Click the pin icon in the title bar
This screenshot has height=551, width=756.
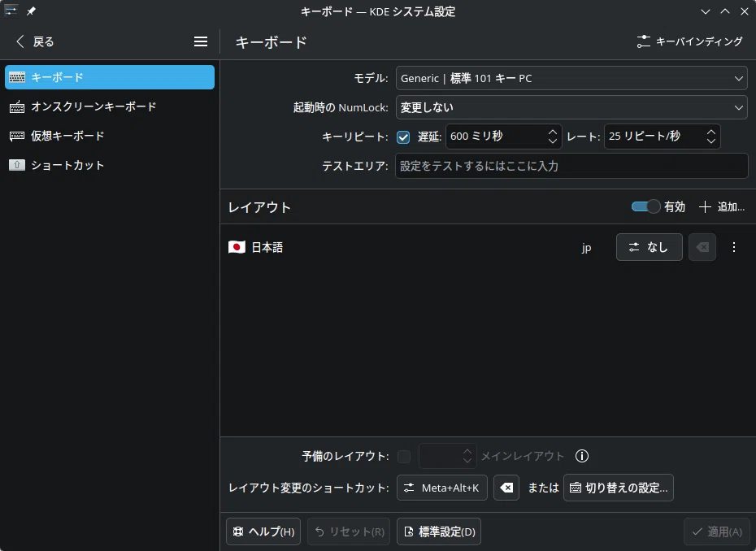[x=31, y=11]
